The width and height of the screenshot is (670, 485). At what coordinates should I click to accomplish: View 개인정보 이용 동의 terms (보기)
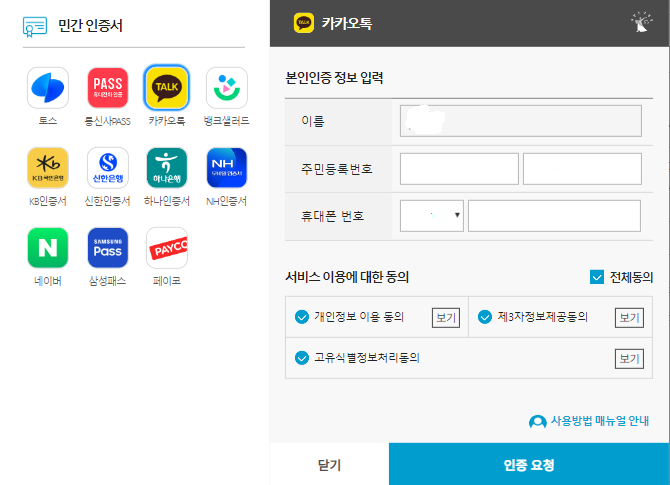tap(446, 318)
